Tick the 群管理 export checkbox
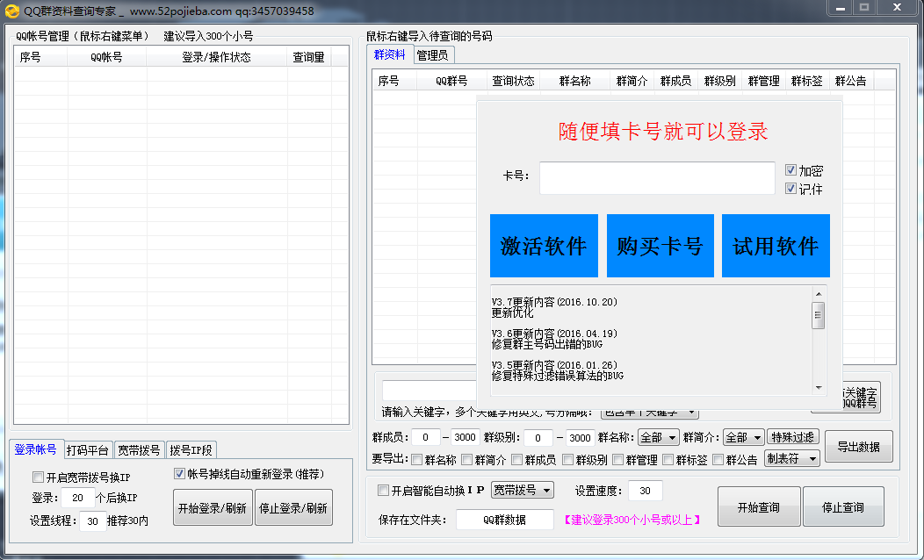 618,459
